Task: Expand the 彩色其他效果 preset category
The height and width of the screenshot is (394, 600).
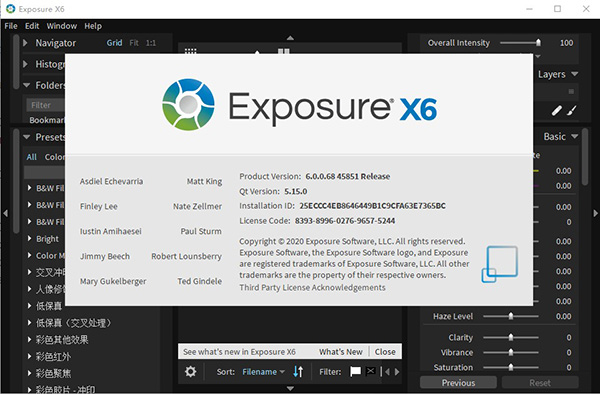Action: pos(29,339)
